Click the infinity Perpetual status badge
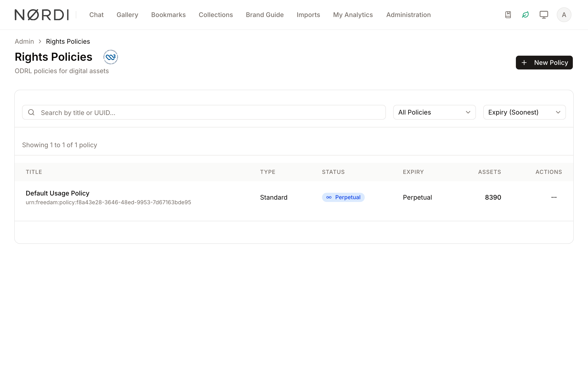The height and width of the screenshot is (368, 588). tap(343, 197)
